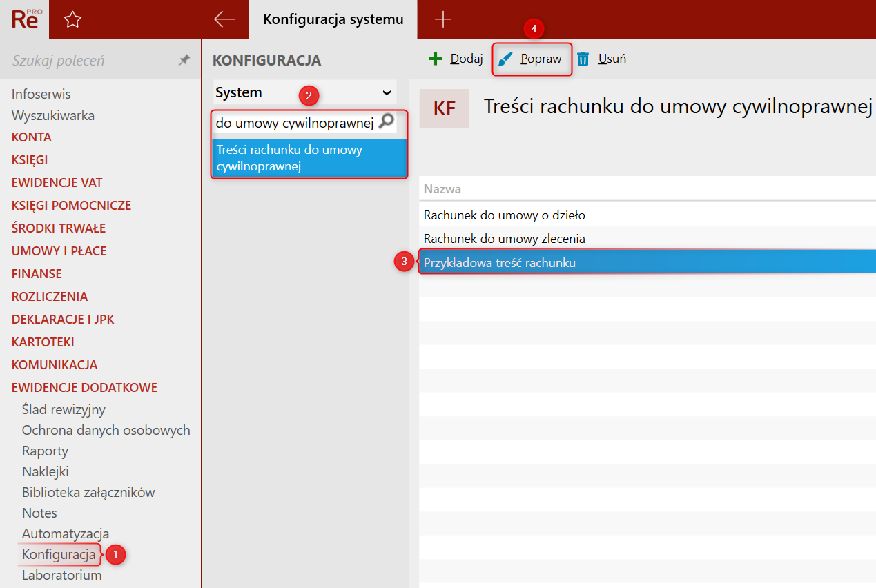Screen dimensions: 876x588
Task: Expand DEKLARACJE I JPK section
Action: (x=63, y=320)
